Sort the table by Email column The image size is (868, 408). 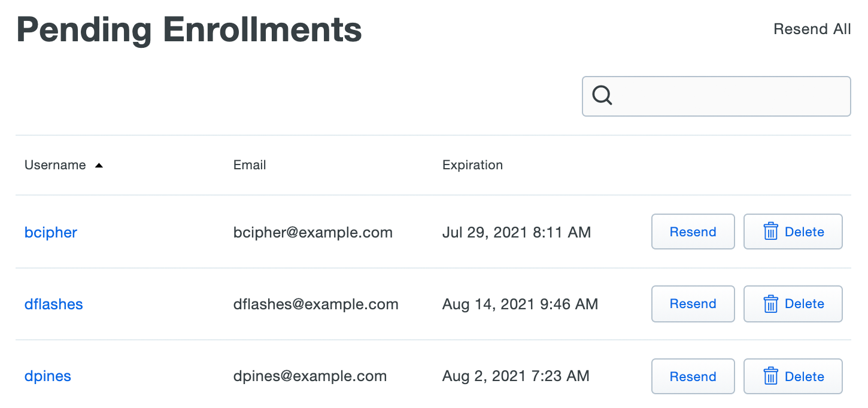pos(250,165)
